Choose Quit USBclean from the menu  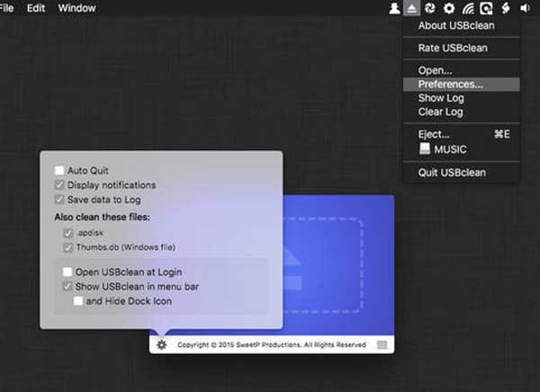tap(462, 173)
